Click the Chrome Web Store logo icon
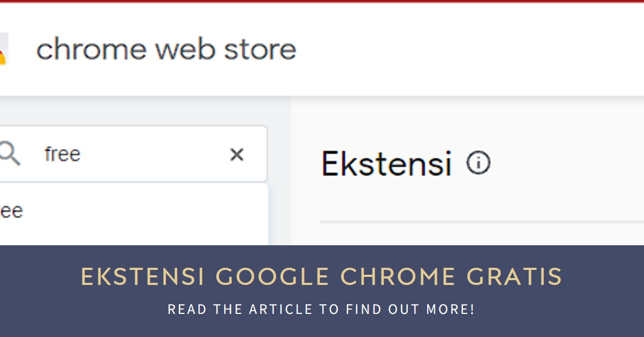The height and width of the screenshot is (337, 644). pos(3,49)
